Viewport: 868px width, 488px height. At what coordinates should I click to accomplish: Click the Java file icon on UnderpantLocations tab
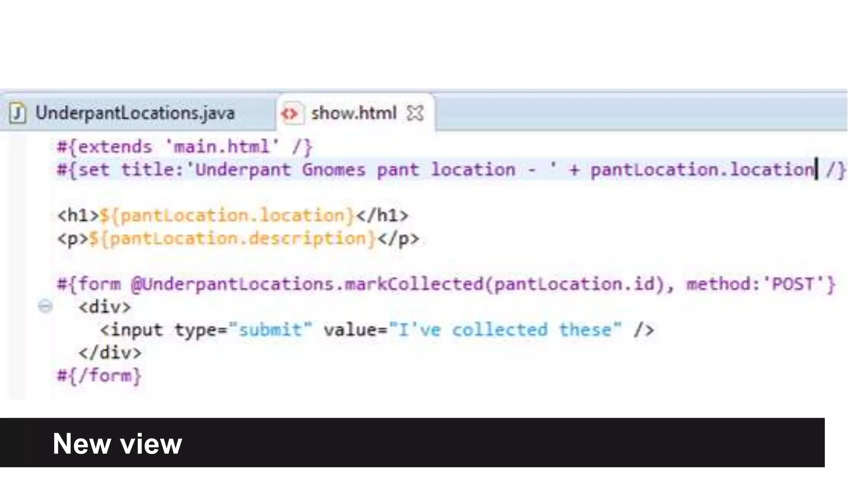[x=17, y=114]
